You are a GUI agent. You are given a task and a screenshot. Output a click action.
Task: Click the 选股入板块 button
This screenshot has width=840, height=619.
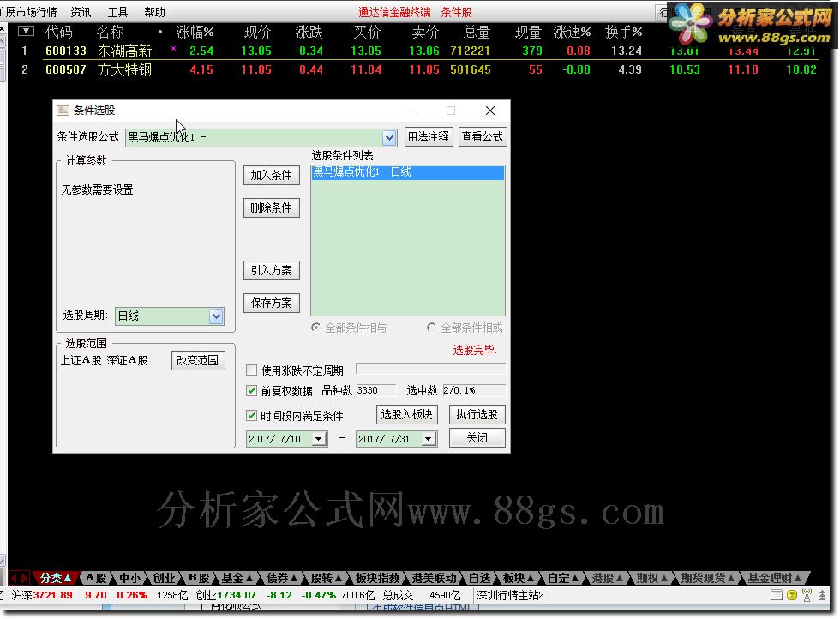[406, 414]
